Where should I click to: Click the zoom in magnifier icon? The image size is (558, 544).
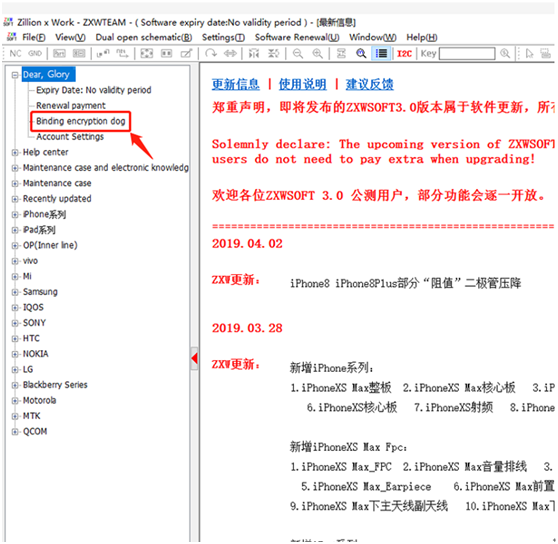pyautogui.click(x=317, y=54)
